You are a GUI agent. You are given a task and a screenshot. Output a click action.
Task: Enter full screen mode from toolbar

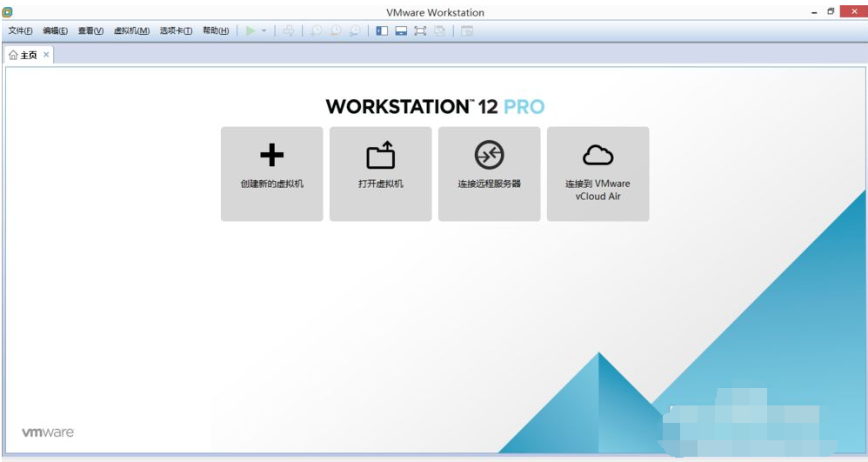(x=420, y=30)
